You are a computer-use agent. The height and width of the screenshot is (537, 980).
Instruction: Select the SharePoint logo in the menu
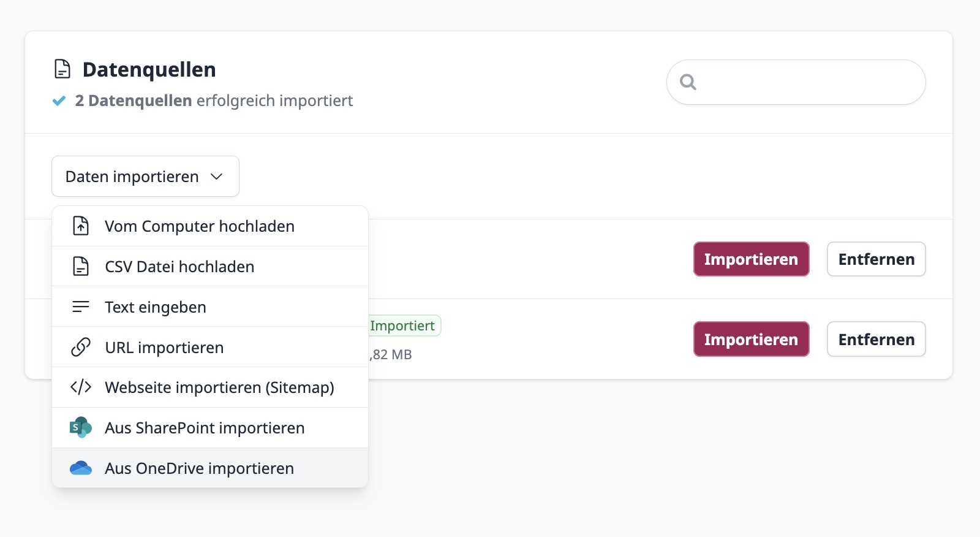(x=80, y=427)
